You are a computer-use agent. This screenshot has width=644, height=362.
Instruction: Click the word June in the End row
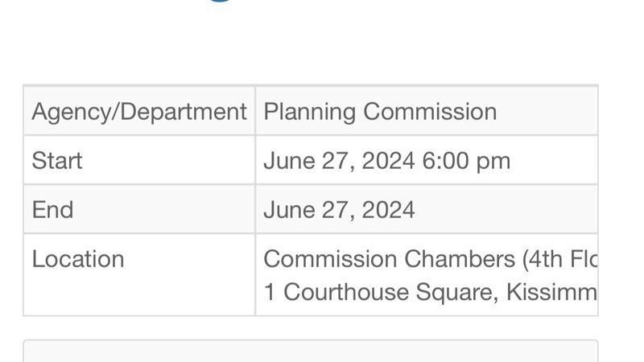pyautogui.click(x=289, y=210)
